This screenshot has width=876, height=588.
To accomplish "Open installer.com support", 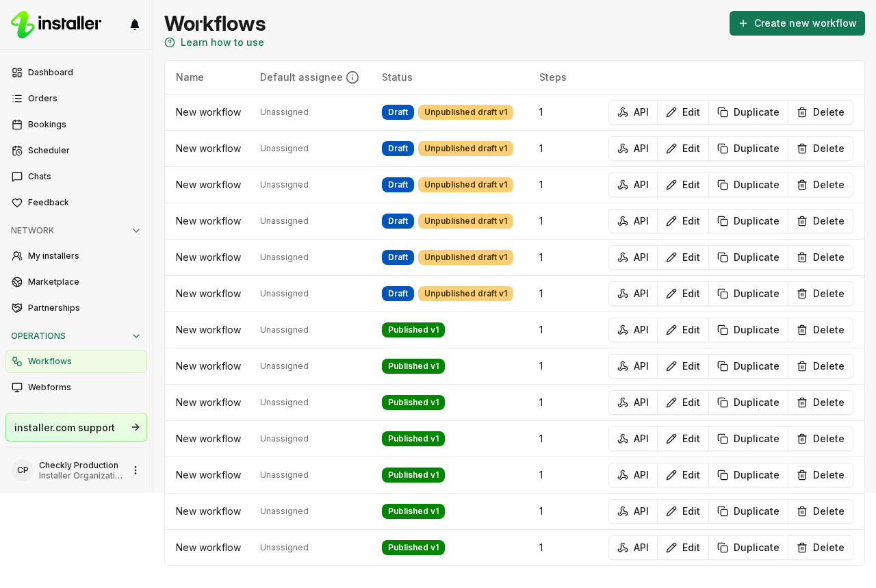I will (76, 427).
